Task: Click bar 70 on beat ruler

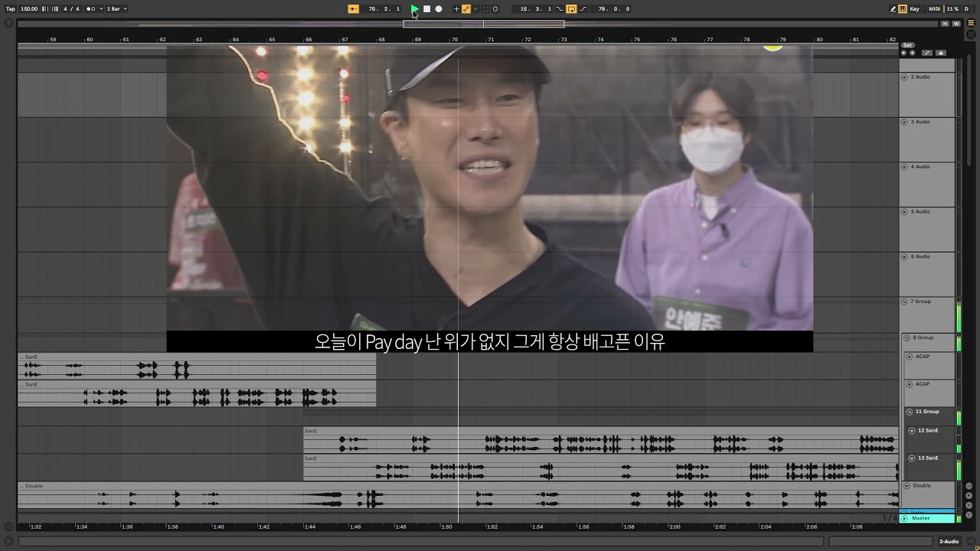Action: click(x=454, y=39)
